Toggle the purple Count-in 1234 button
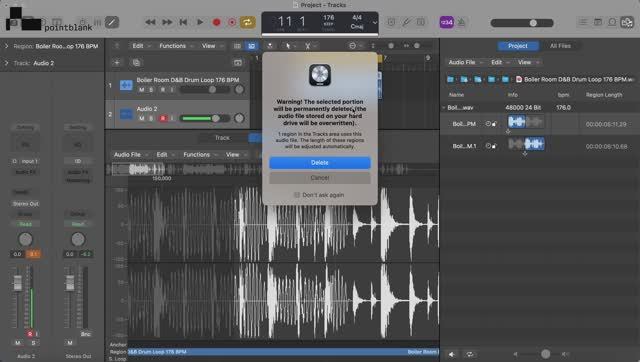The image size is (640, 362). pos(446,22)
